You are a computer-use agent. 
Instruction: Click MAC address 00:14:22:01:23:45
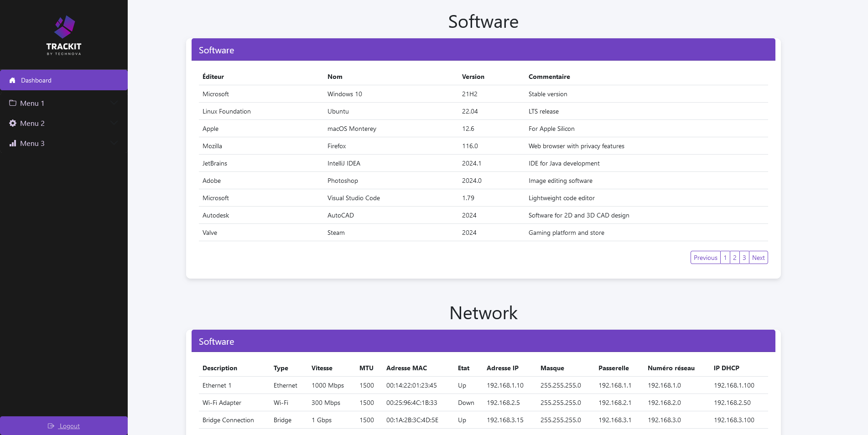click(x=411, y=385)
